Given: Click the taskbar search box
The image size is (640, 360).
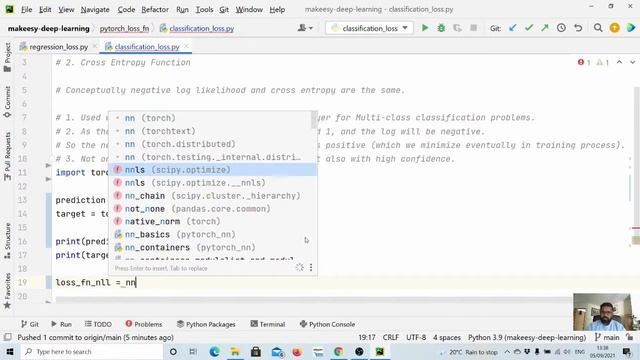Looking at the screenshot, I should 91,351.
